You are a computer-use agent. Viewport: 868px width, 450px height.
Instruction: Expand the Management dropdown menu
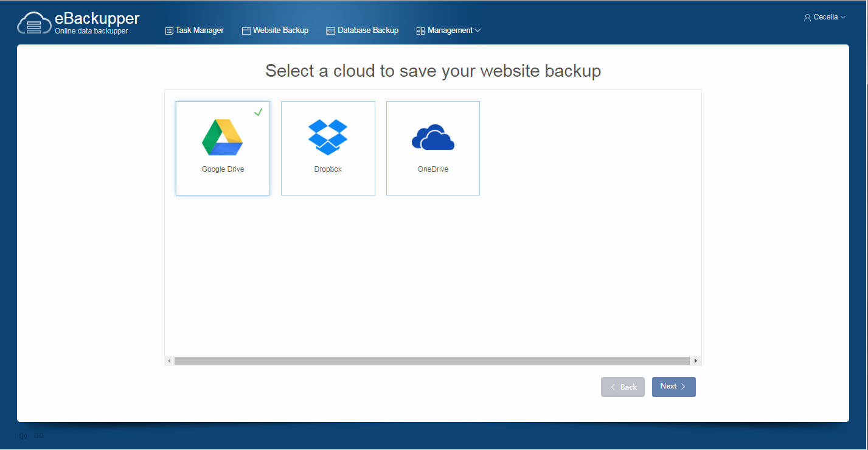click(x=449, y=30)
